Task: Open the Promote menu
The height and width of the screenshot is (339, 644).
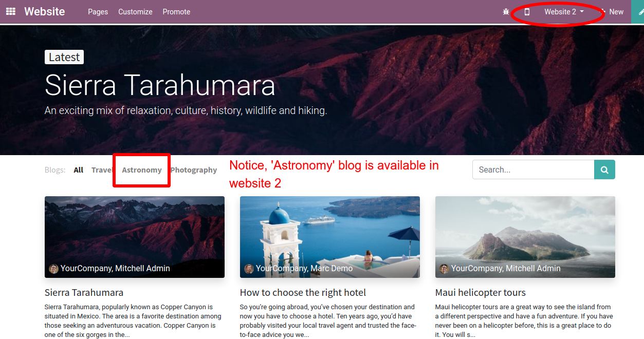Action: pyautogui.click(x=176, y=12)
